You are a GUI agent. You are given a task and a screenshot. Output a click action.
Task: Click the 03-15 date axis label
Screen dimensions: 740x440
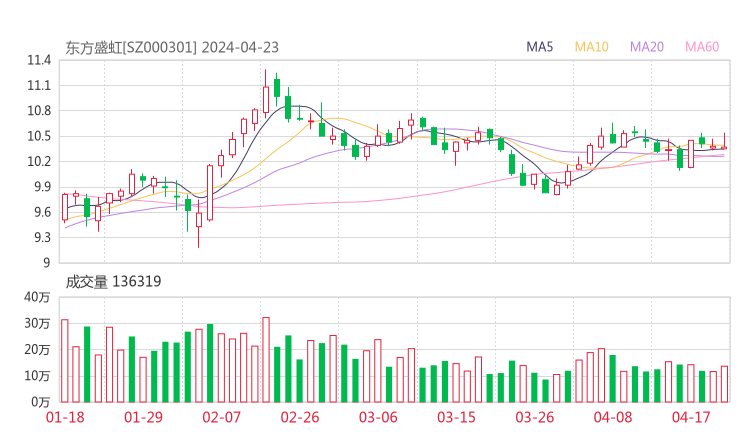pos(456,417)
